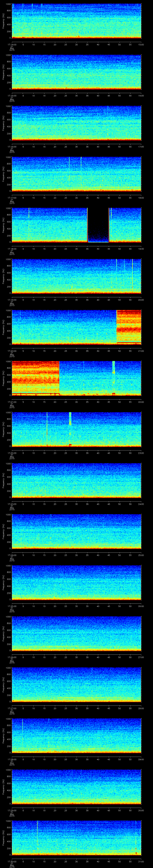Click the 17:28:00 time axis label

click(12, 759)
